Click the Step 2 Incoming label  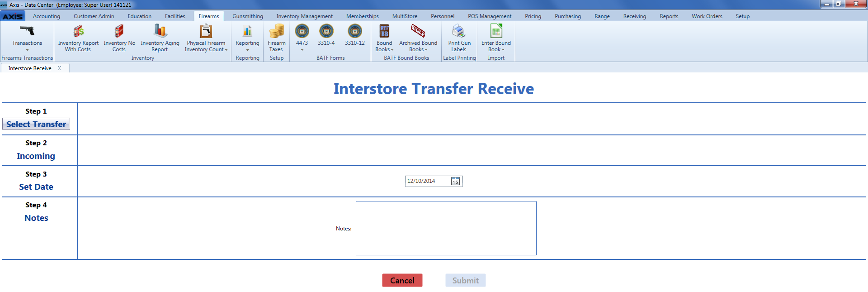point(36,156)
